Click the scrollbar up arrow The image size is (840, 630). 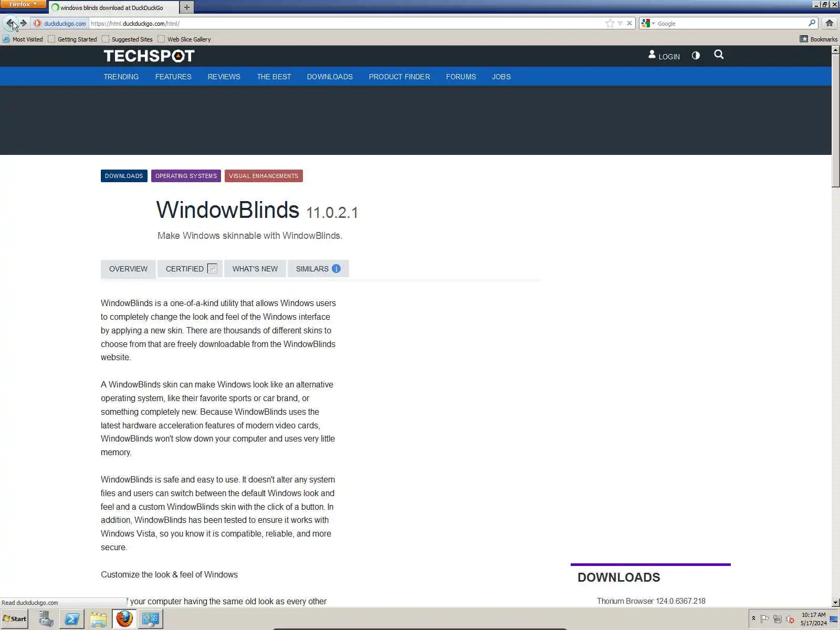pyautogui.click(x=835, y=50)
